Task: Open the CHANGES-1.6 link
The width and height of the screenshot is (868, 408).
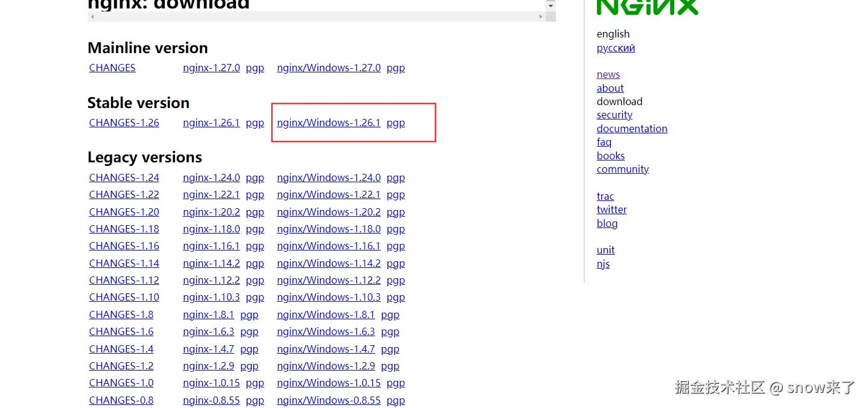Action: click(121, 331)
